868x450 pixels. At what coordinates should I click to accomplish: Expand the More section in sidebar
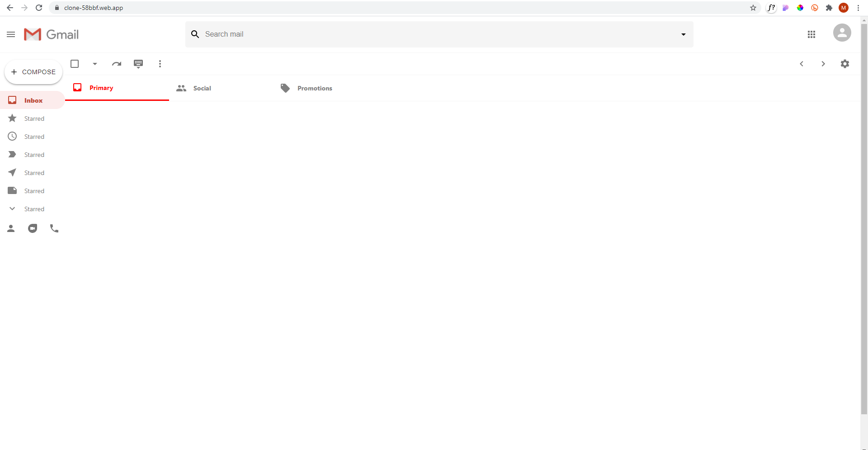click(12, 208)
